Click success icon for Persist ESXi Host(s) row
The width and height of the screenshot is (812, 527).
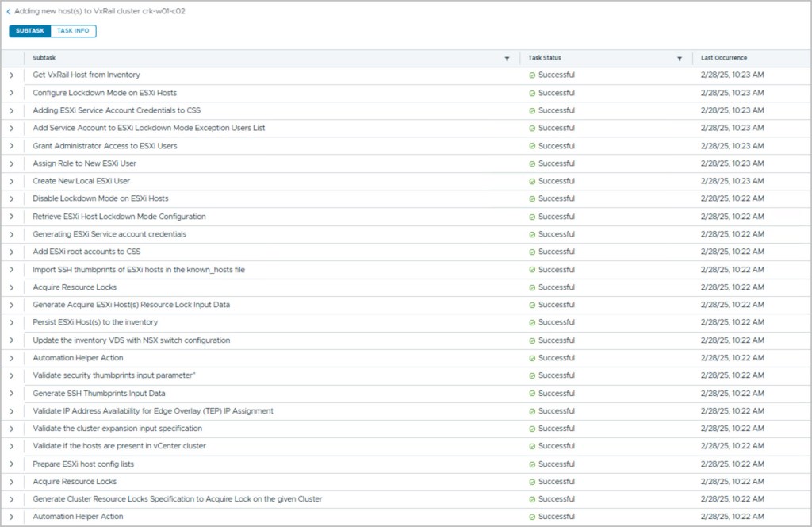pos(532,322)
